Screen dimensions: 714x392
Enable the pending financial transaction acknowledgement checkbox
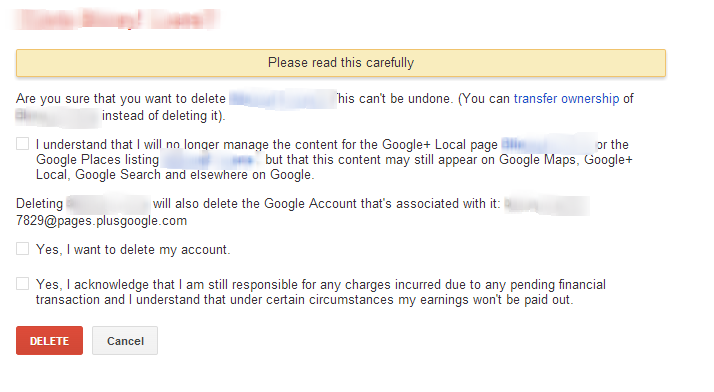[x=22, y=284]
